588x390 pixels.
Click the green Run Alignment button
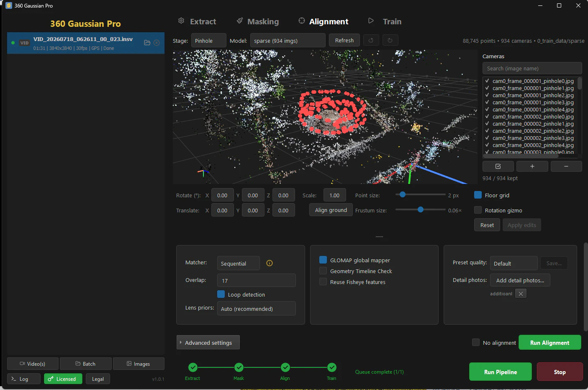[x=550, y=342]
